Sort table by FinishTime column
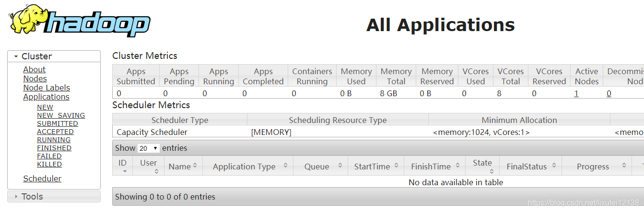Viewport: 644px width, 212px height. pyautogui.click(x=434, y=166)
